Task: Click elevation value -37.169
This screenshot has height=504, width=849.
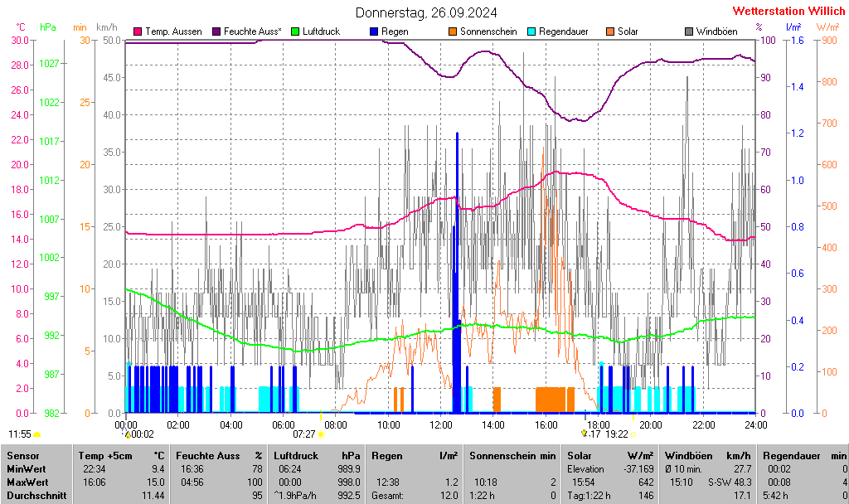Action: 639,469
